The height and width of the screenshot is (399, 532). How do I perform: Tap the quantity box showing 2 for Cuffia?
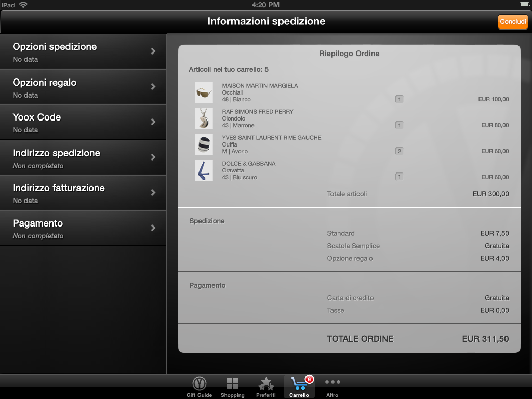click(400, 151)
